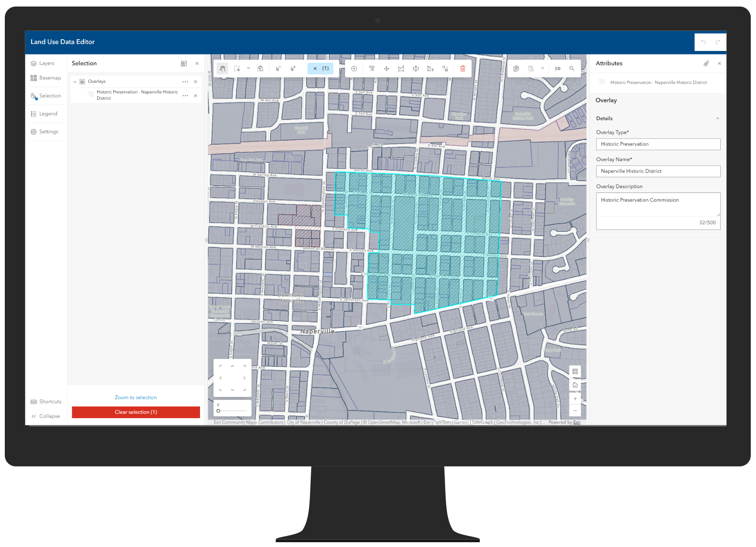
Task: Toggle the clear selection (1) button
Action: pyautogui.click(x=136, y=412)
